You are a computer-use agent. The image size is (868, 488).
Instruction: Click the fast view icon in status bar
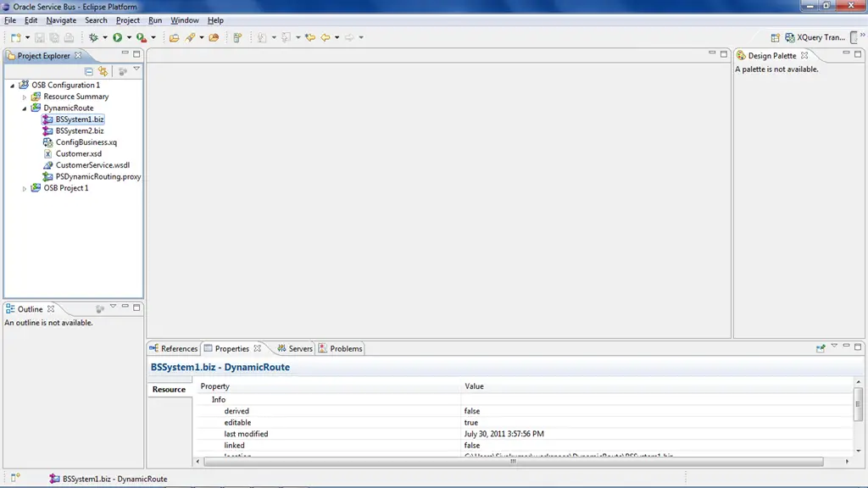pyautogui.click(x=15, y=478)
